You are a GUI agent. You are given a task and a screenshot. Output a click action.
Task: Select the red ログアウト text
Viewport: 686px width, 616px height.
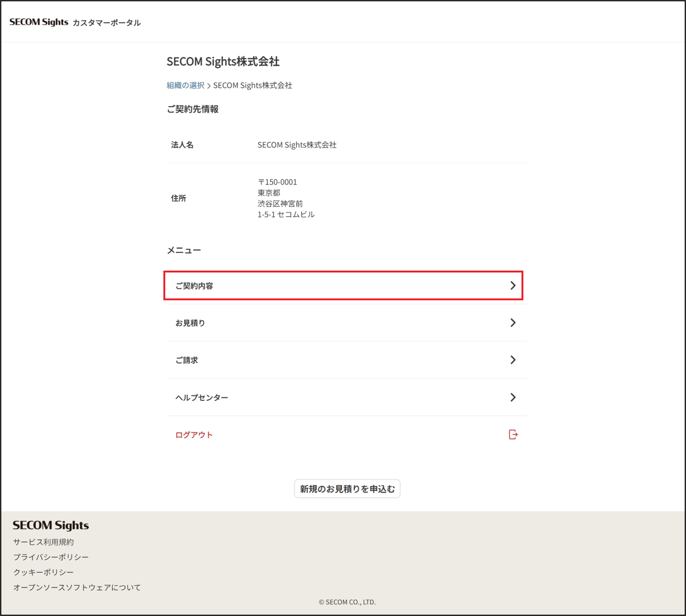194,434
